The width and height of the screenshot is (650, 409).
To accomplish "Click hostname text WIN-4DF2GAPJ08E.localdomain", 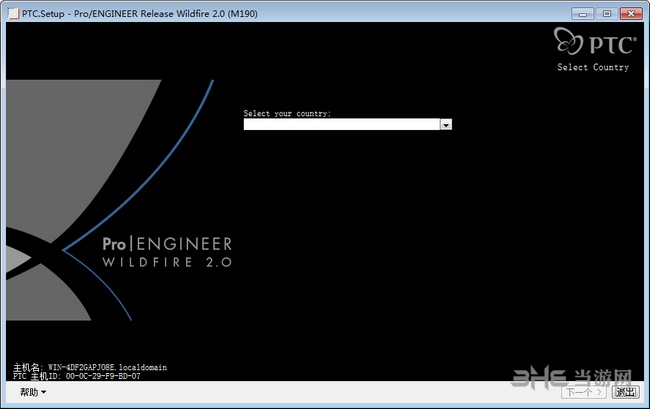I will tap(107, 367).
